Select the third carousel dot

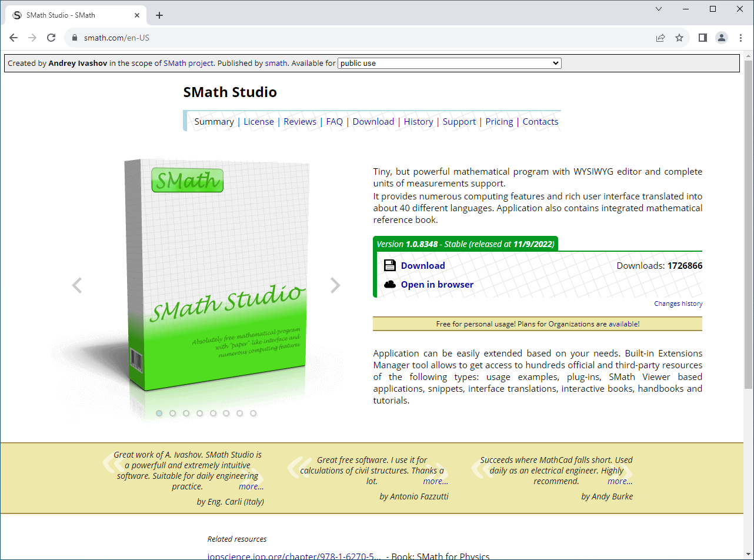pyautogui.click(x=186, y=413)
